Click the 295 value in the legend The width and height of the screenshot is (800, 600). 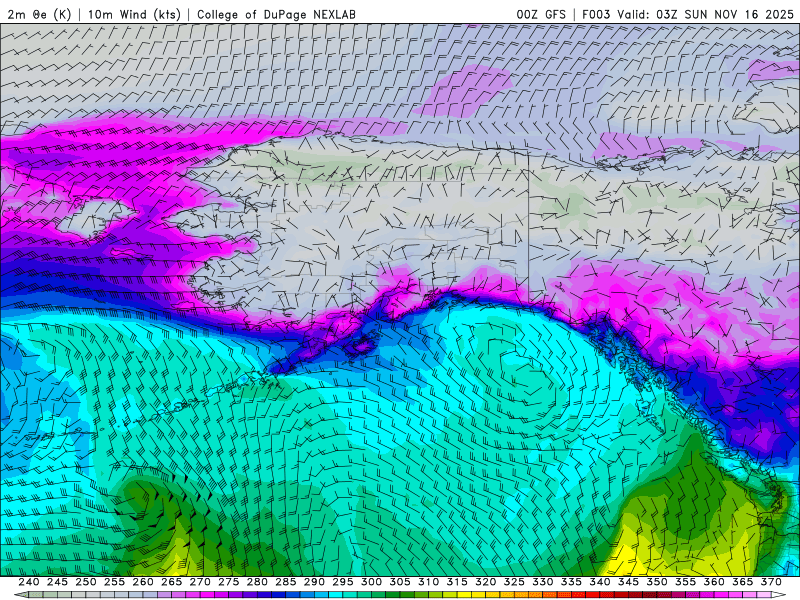coord(343,582)
